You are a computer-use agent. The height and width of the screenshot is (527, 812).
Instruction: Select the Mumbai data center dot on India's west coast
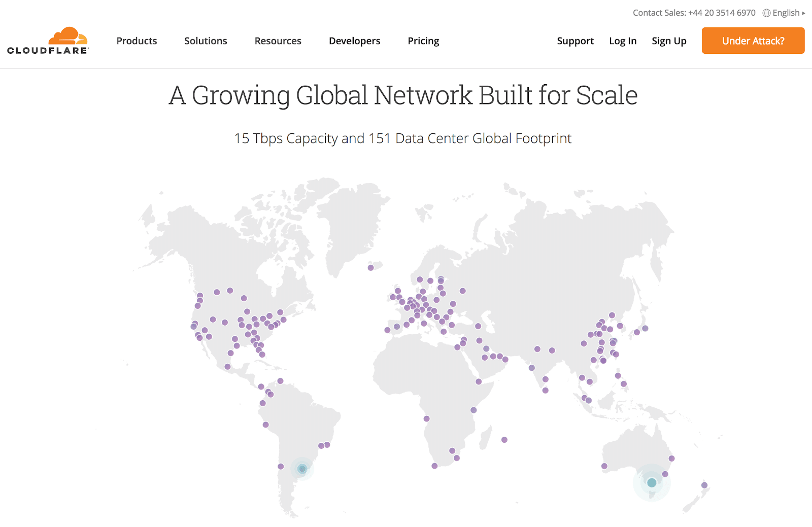(532, 368)
